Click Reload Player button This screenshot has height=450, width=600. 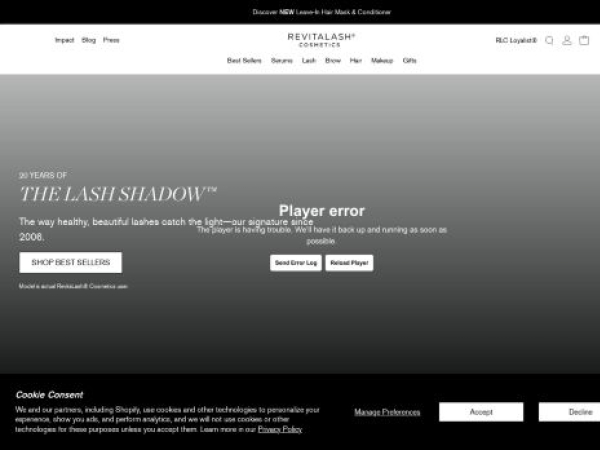(x=349, y=263)
